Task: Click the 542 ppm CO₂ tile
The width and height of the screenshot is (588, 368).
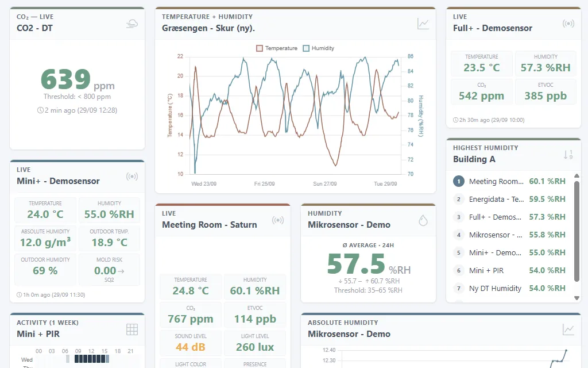Action: pos(482,91)
